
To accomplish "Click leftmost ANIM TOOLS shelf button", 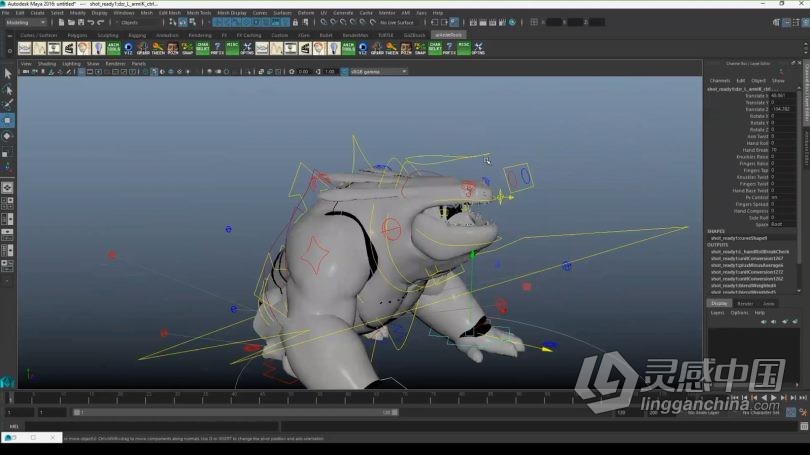I will click(x=114, y=49).
